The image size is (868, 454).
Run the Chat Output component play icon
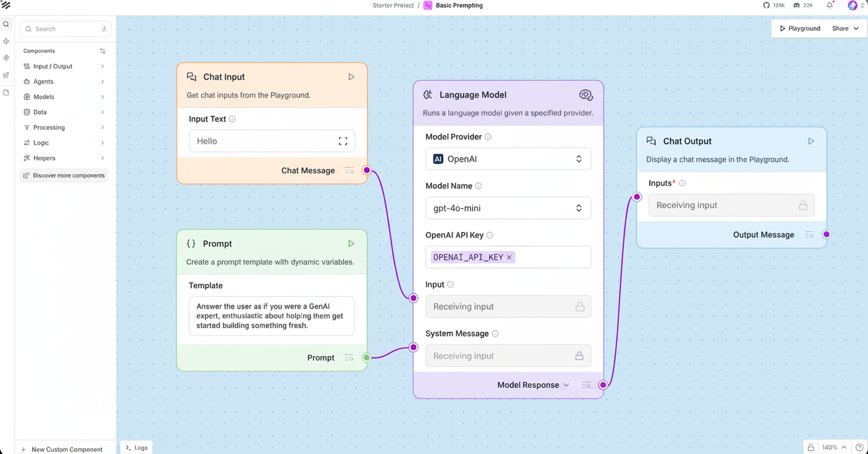tap(811, 141)
